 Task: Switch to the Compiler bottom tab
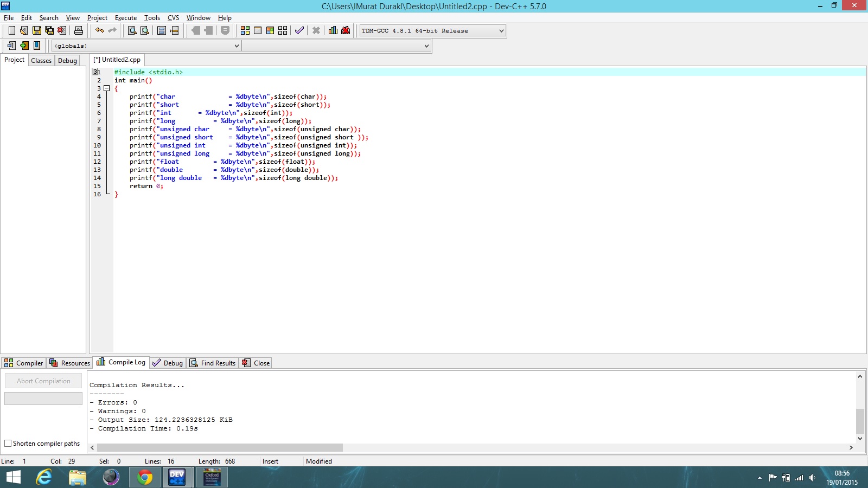point(23,363)
